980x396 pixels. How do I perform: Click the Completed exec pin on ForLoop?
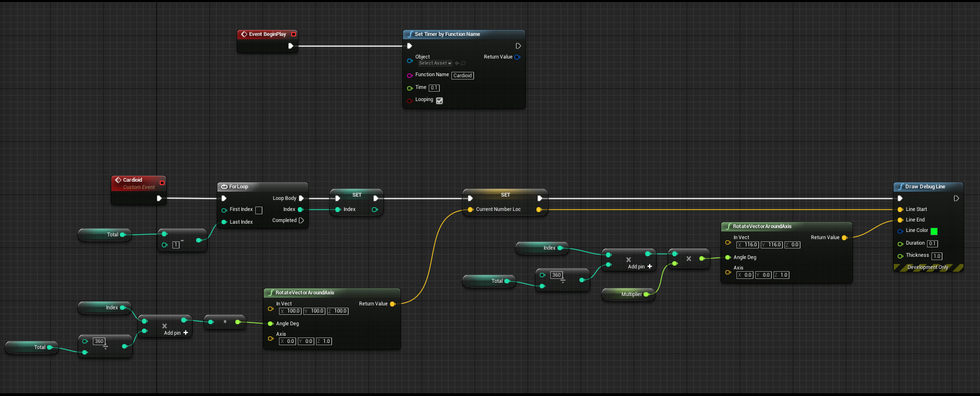tap(301, 220)
